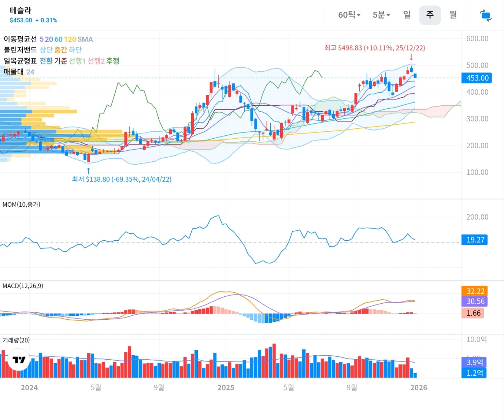Screen dimensions: 504x420
Task: Open the 60틱 tick interval dropdown
Action: click(x=349, y=15)
